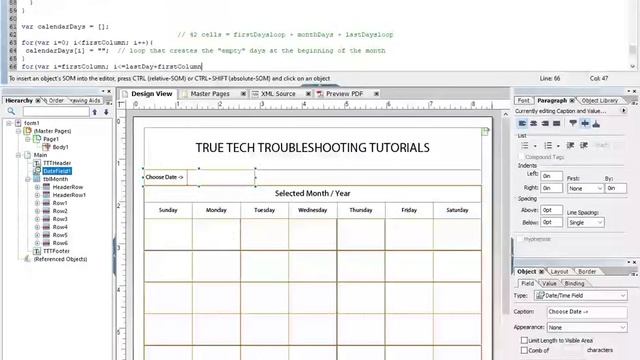Click the Spacing Above input field
Viewport: 640px width, 360px height.
point(551,210)
